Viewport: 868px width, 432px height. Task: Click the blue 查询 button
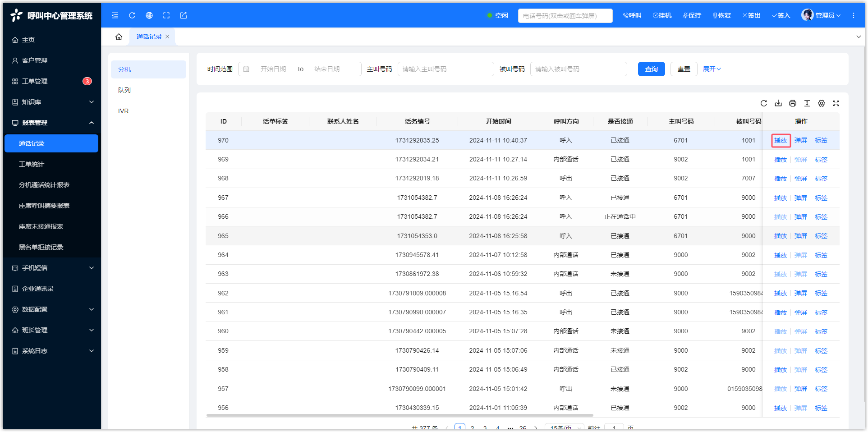651,69
